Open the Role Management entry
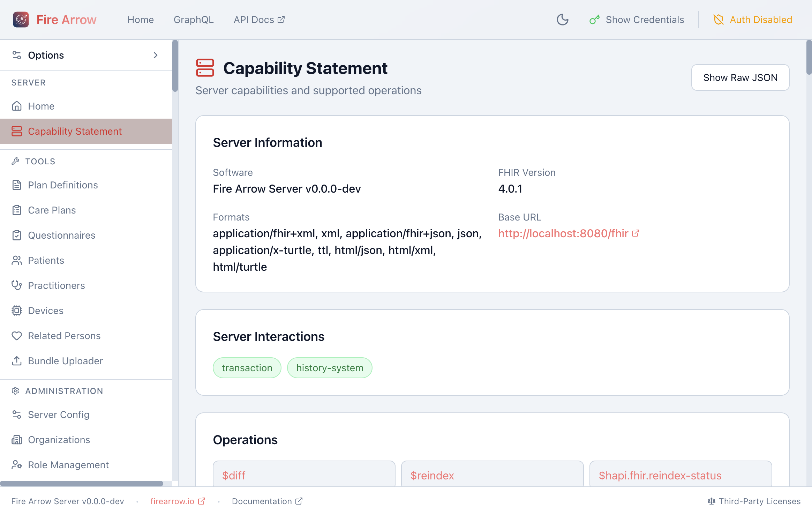 [68, 465]
